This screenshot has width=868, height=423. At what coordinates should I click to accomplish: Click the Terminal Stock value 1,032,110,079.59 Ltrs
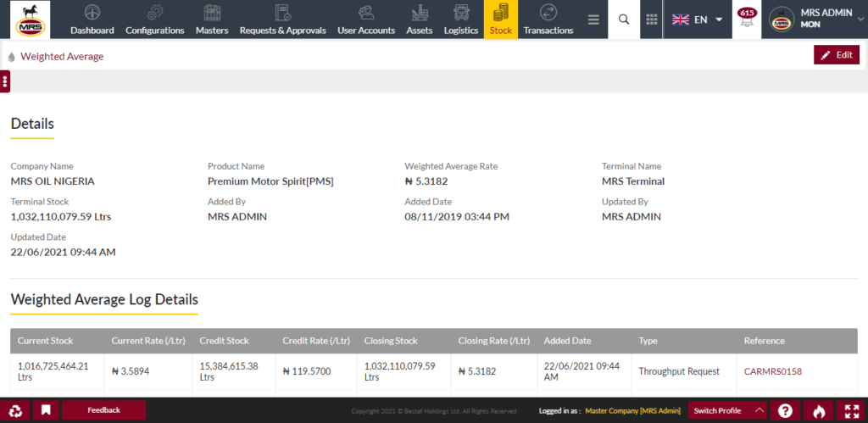pyautogui.click(x=61, y=216)
